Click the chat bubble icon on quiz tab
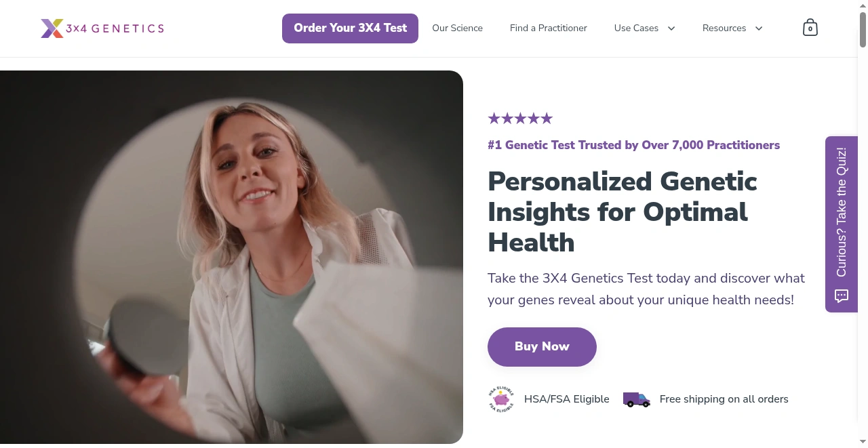868x448 pixels. [x=841, y=296]
